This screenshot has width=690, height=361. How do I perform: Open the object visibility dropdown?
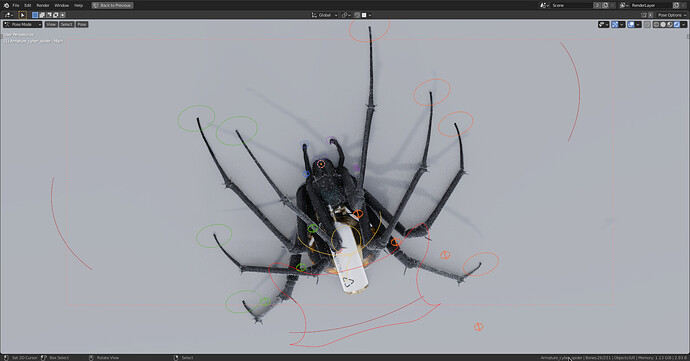pos(604,25)
